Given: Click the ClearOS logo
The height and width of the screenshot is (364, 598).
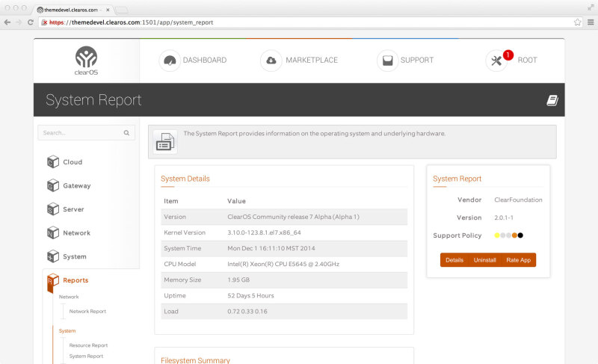Looking at the screenshot, I should pyautogui.click(x=86, y=61).
